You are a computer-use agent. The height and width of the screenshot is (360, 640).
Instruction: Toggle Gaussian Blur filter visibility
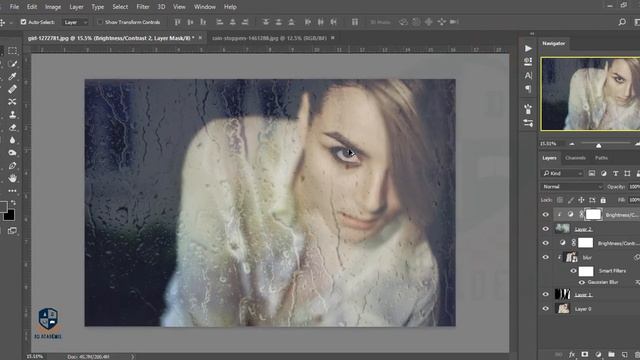coord(582,282)
